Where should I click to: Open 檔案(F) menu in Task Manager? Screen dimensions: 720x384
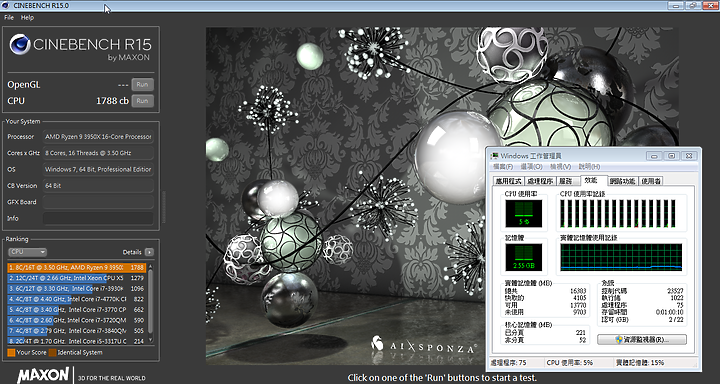pyautogui.click(x=503, y=166)
